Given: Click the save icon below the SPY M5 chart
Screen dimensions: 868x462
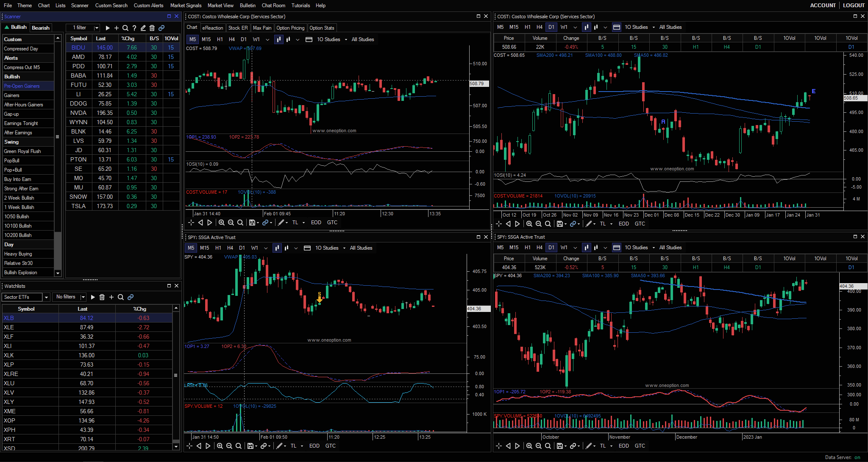Looking at the screenshot, I should (251, 446).
